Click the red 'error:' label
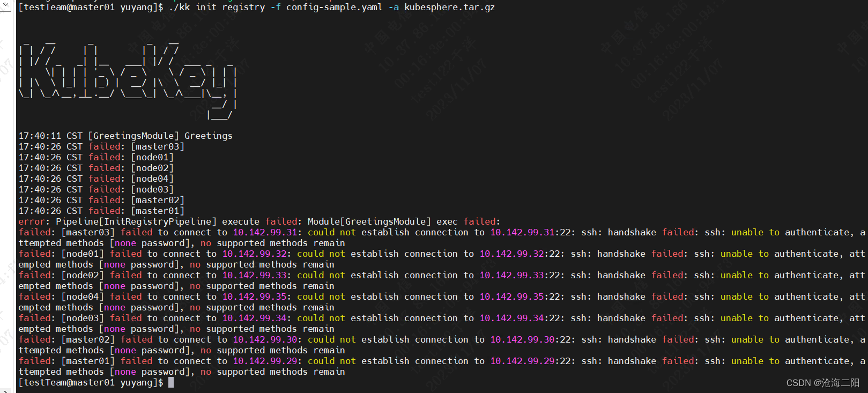 click(x=34, y=221)
